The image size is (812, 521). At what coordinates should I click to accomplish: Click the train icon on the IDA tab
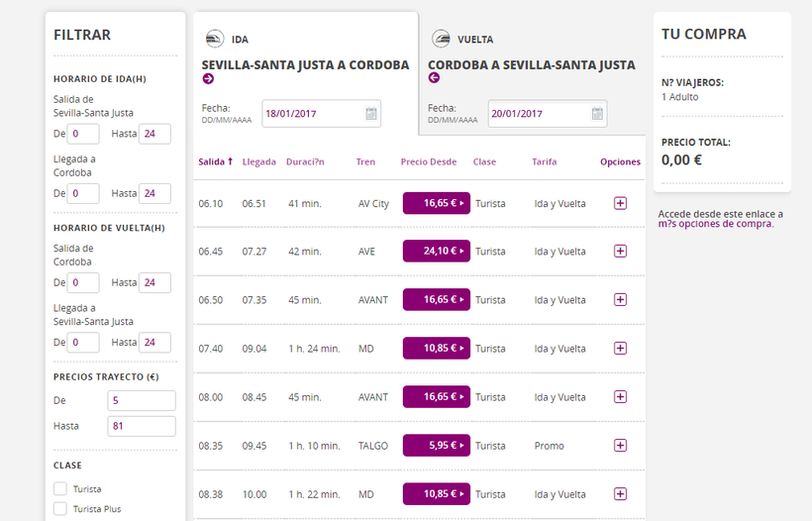pos(214,39)
